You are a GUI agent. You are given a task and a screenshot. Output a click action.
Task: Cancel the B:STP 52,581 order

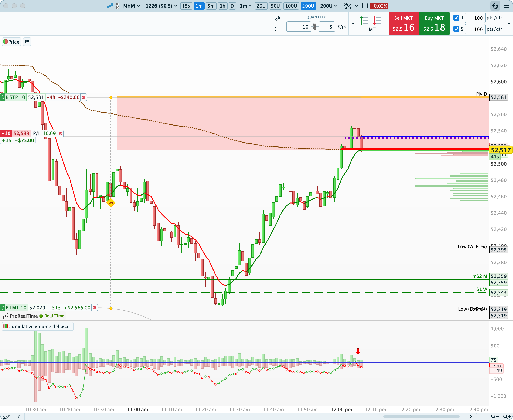(84, 97)
